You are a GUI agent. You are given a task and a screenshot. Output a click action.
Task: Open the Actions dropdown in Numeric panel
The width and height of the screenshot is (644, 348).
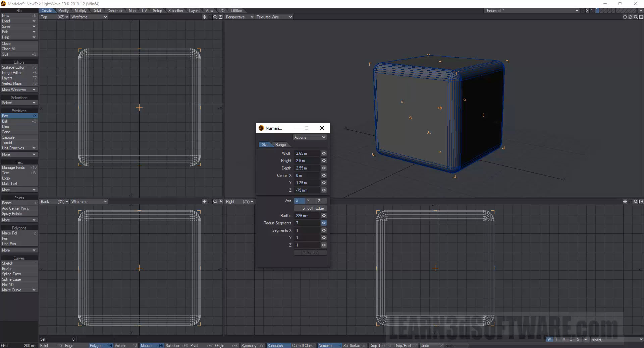[310, 137]
